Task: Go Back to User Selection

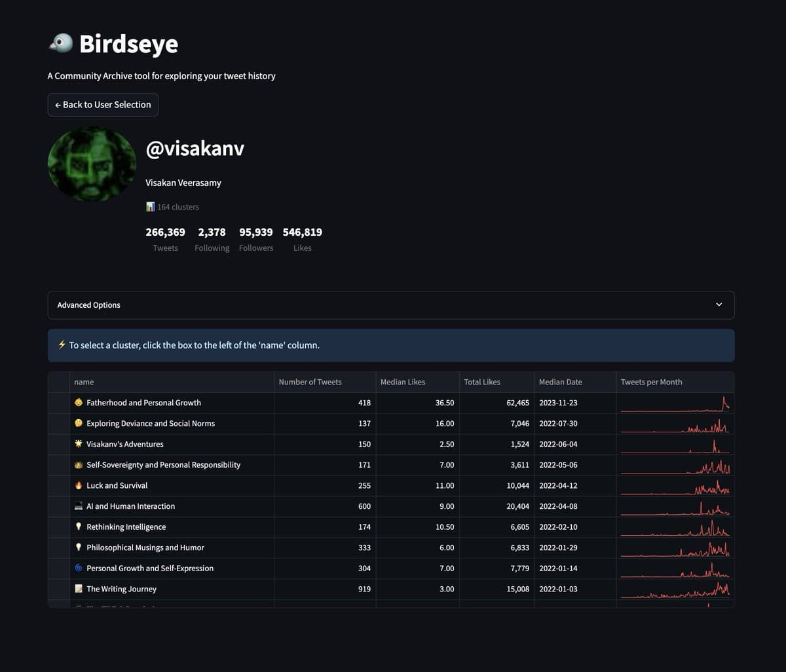Action: [103, 105]
